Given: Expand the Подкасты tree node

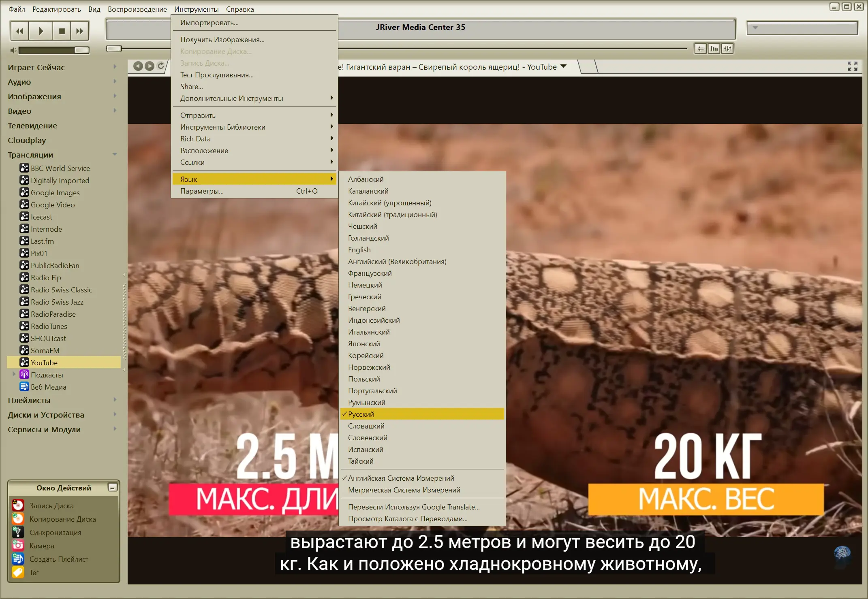Looking at the screenshot, I should pos(14,374).
